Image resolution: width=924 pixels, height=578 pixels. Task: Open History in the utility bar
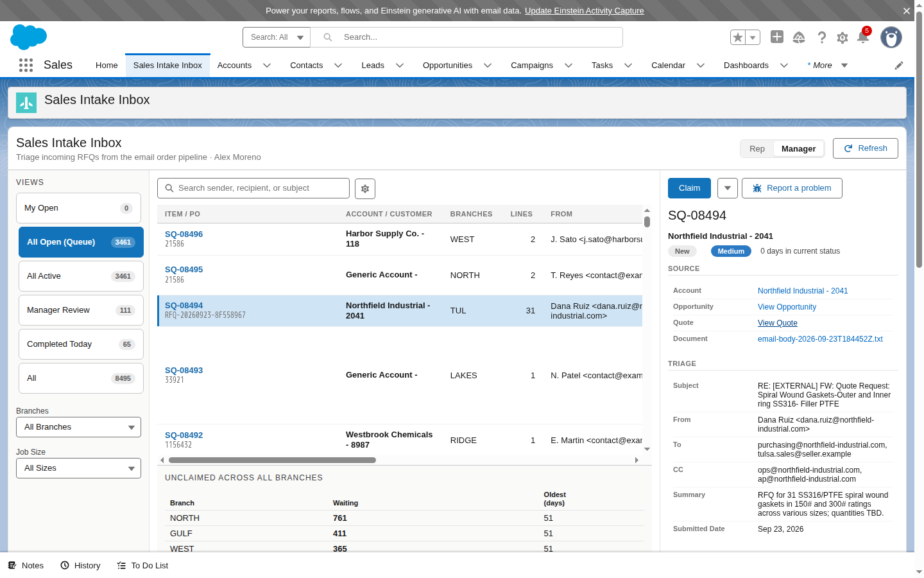tap(81, 566)
